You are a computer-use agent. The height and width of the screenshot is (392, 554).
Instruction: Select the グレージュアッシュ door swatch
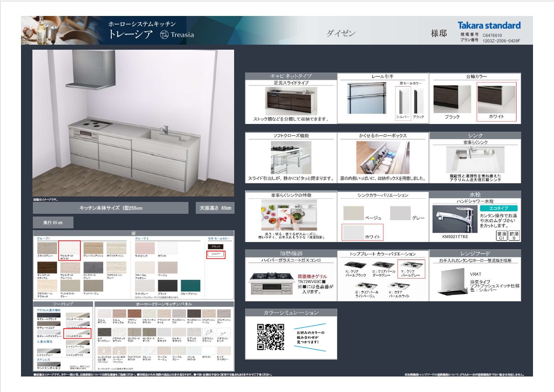(94, 248)
